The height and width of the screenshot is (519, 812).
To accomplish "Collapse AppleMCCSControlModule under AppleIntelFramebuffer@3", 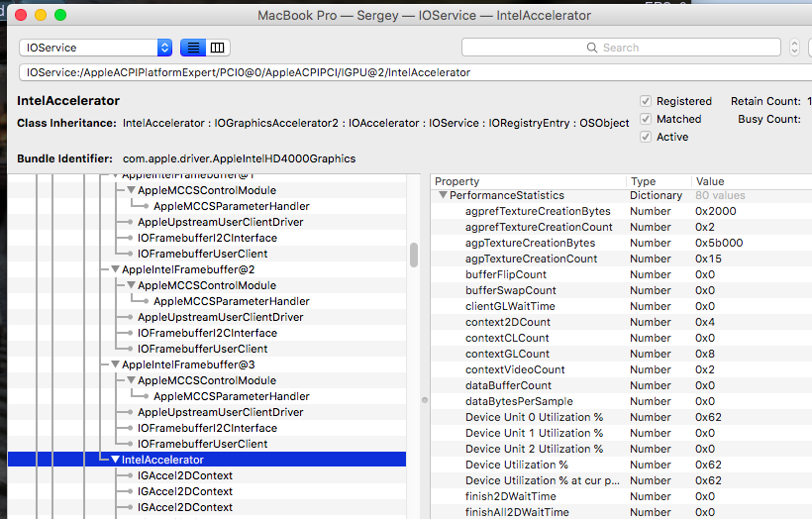I will 132,380.
